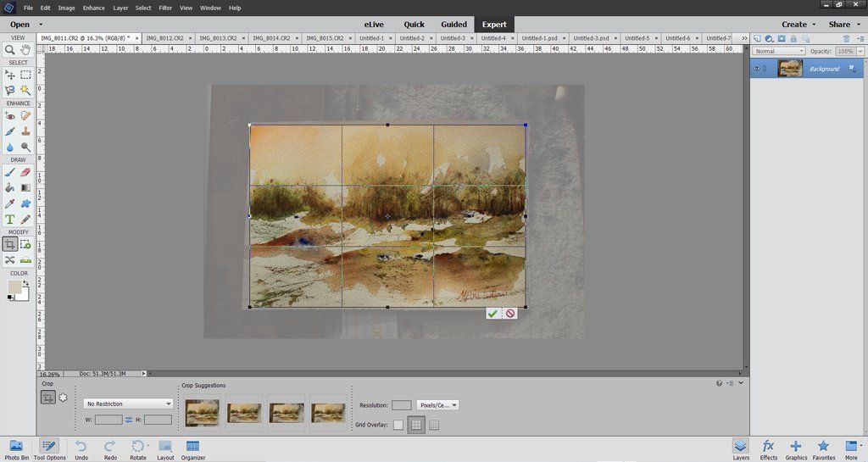Switch to Guided edit mode

453,25
